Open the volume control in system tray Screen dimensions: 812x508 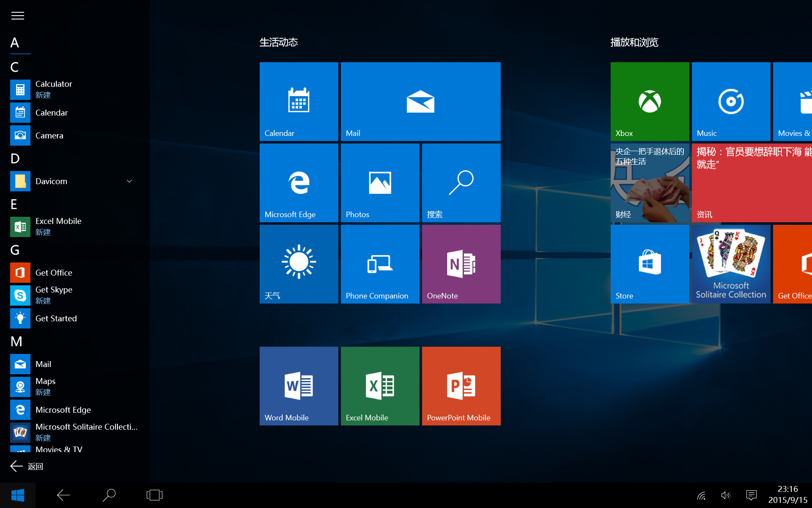point(726,495)
